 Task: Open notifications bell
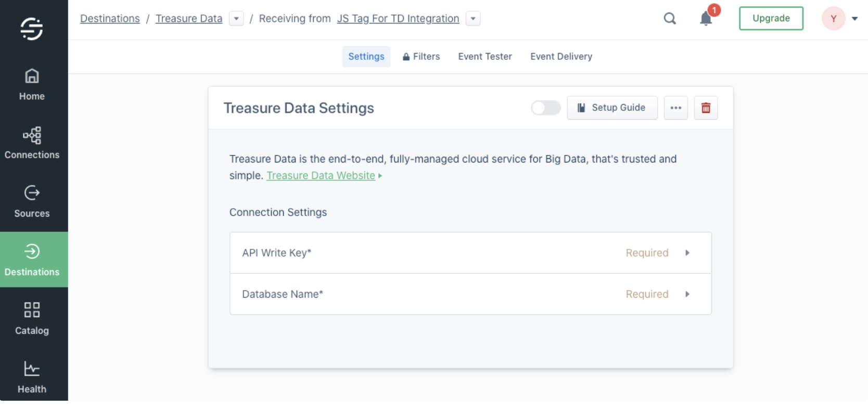point(706,19)
